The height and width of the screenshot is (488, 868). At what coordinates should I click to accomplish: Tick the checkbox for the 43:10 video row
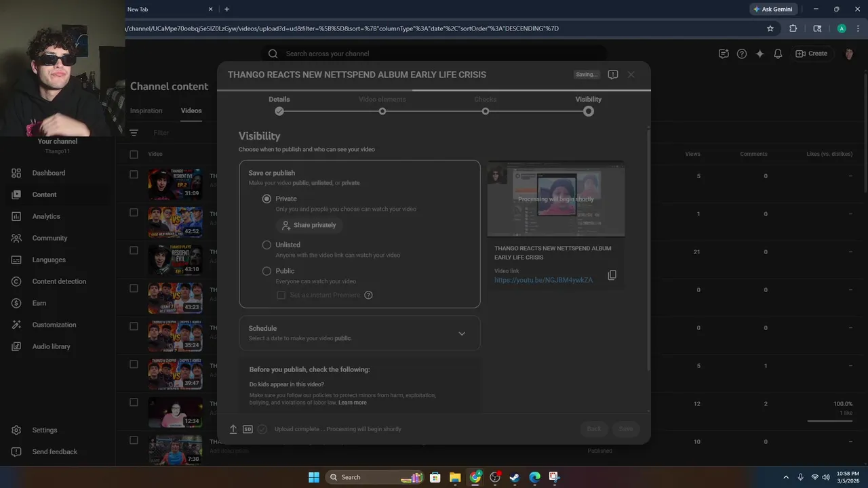[134, 250]
